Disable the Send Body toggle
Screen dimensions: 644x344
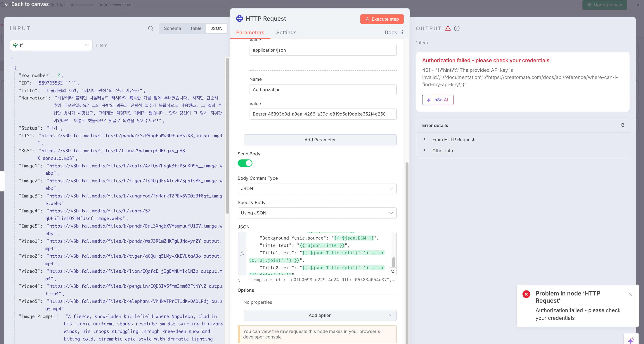245,163
